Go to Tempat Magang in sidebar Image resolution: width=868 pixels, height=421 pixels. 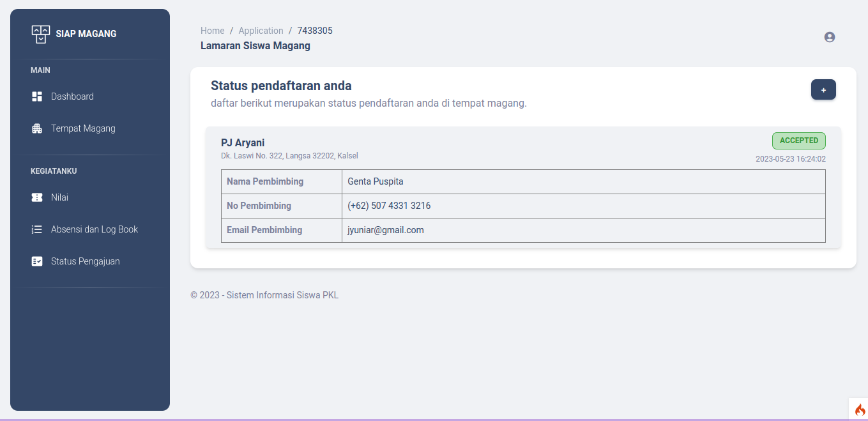pyautogui.click(x=83, y=128)
